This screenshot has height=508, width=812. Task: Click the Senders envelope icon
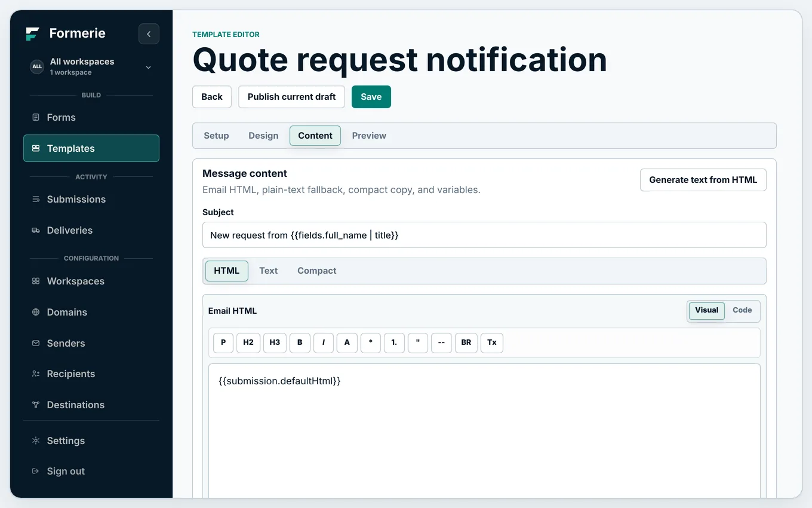(36, 343)
